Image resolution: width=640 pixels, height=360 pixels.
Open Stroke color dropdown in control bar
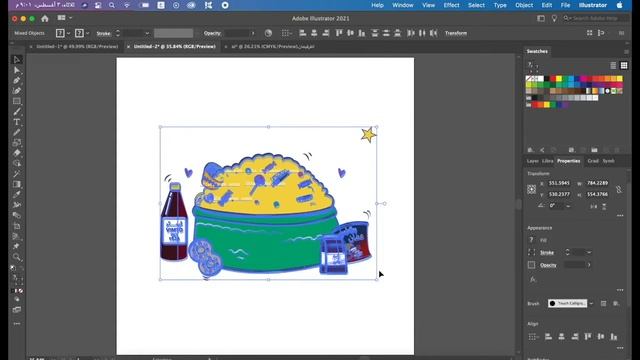click(87, 33)
